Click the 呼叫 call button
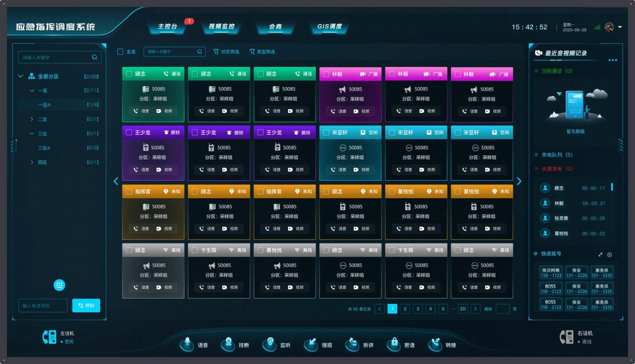Viewport: 635px width, 364px height. tap(86, 306)
